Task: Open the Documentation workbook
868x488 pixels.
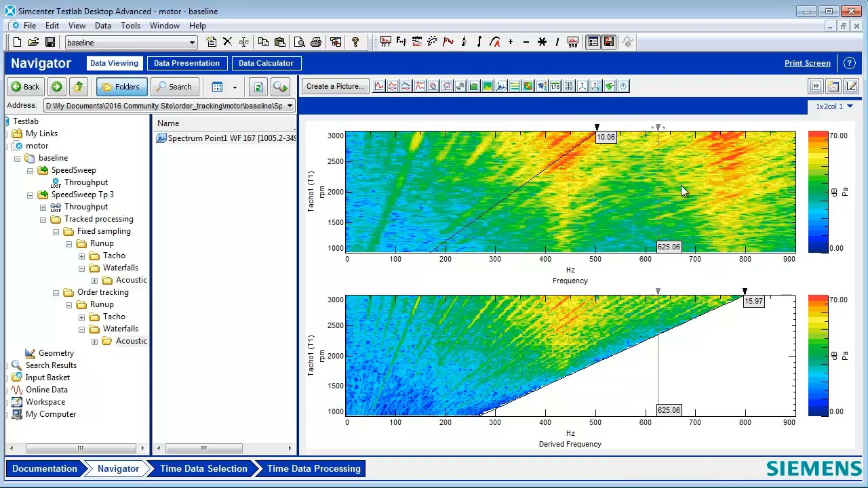Action: [x=45, y=468]
